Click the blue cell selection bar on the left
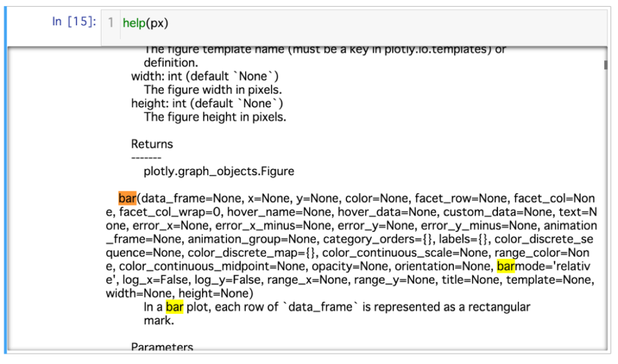 pos(6,181)
